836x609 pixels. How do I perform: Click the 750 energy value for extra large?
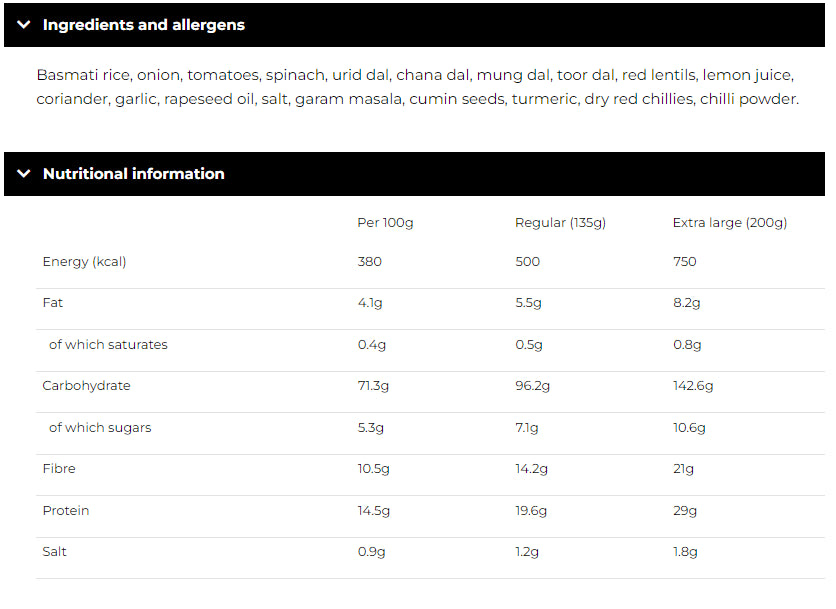(x=684, y=262)
